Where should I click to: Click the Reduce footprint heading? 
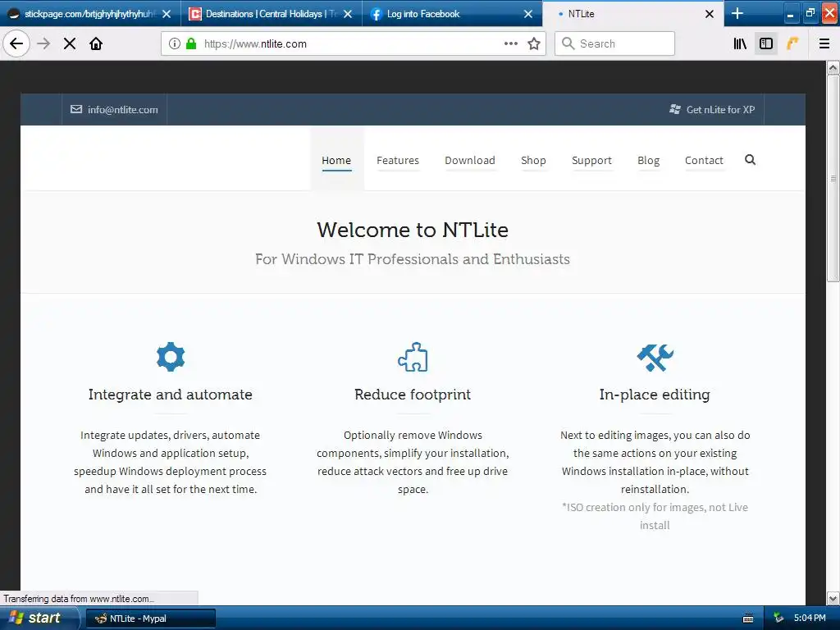click(x=413, y=395)
